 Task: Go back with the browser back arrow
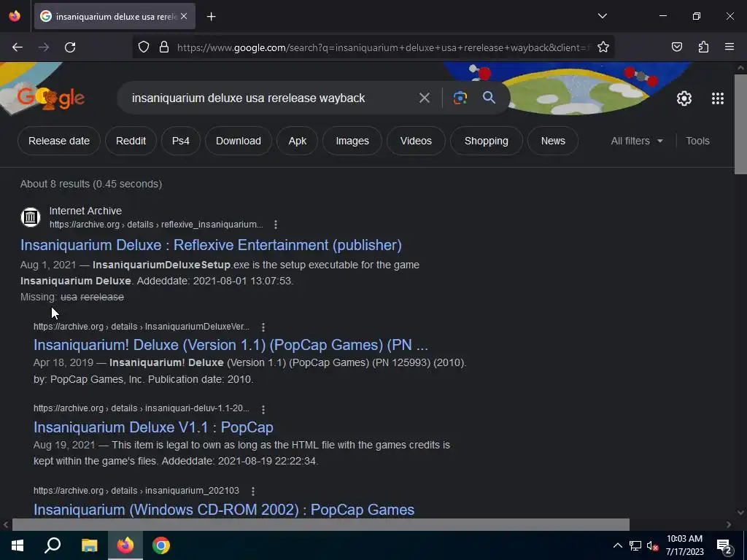18,47
